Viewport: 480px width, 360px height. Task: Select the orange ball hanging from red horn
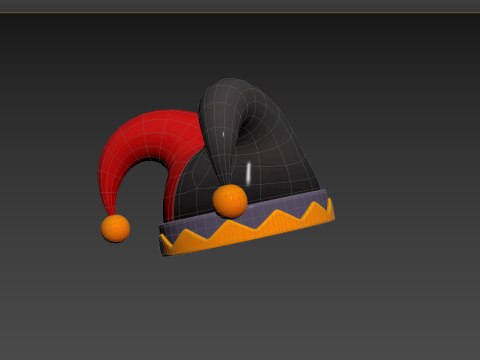[x=115, y=228]
